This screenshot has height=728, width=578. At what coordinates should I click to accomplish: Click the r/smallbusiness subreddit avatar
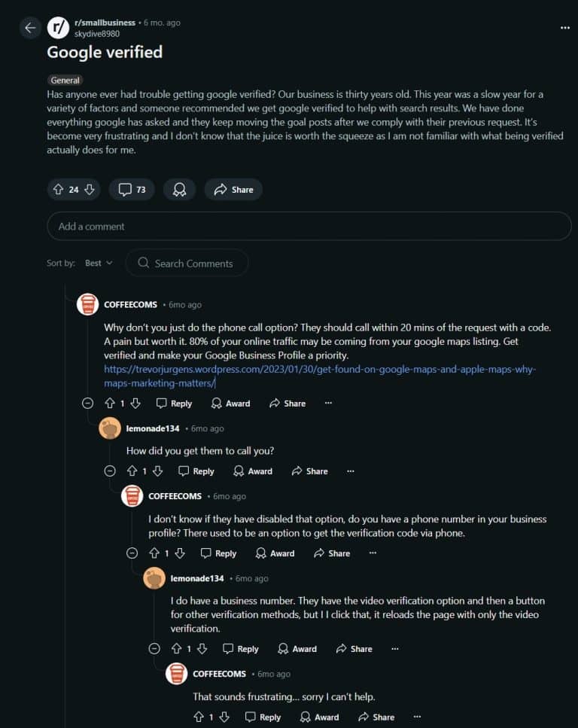[58, 28]
